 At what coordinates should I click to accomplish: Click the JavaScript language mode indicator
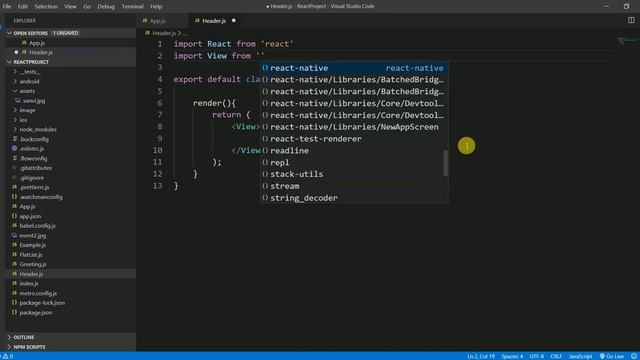click(581, 356)
